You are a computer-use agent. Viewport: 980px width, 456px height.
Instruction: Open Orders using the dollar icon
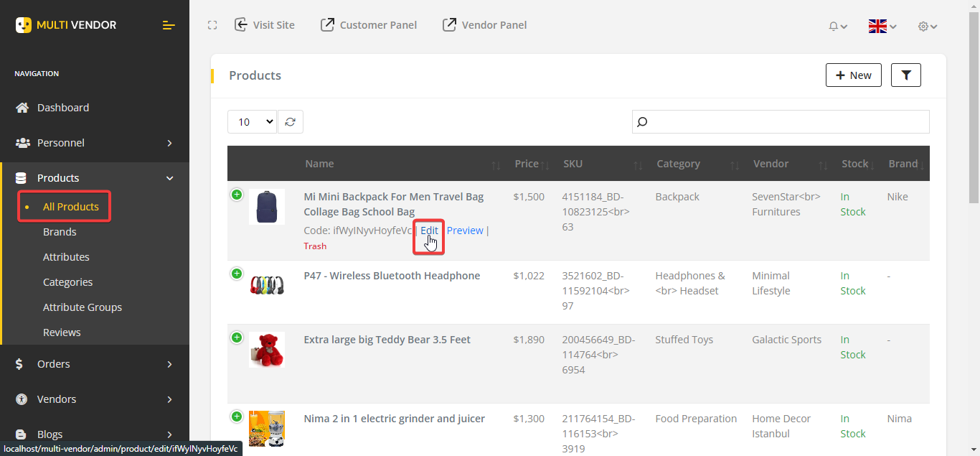point(21,364)
